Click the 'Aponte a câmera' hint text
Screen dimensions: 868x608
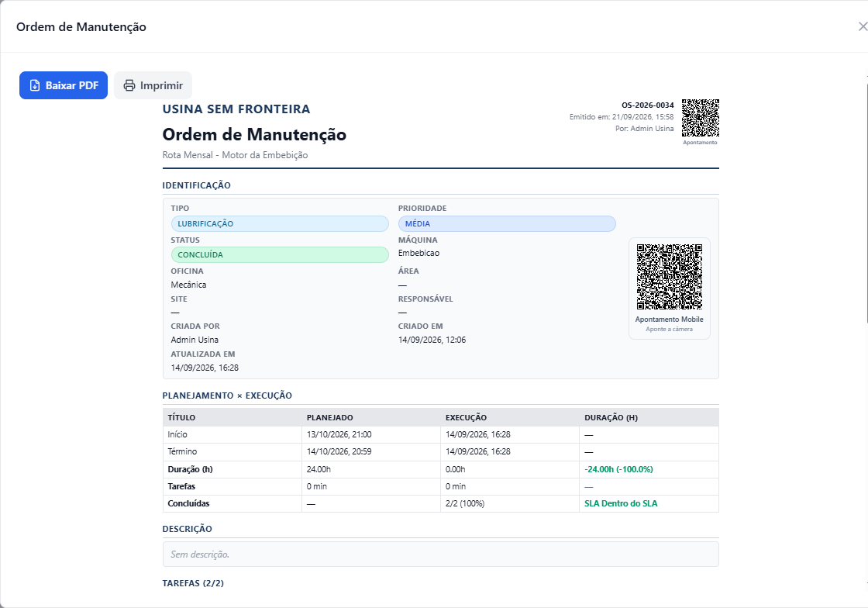[x=670, y=330]
